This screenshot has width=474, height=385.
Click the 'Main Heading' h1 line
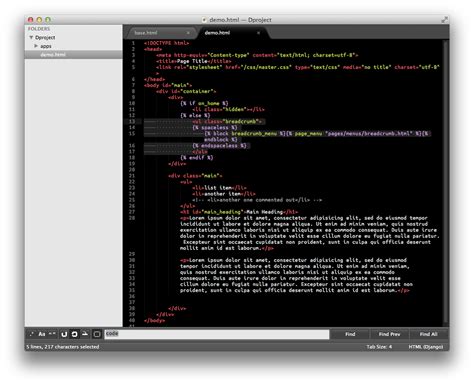coord(239,212)
